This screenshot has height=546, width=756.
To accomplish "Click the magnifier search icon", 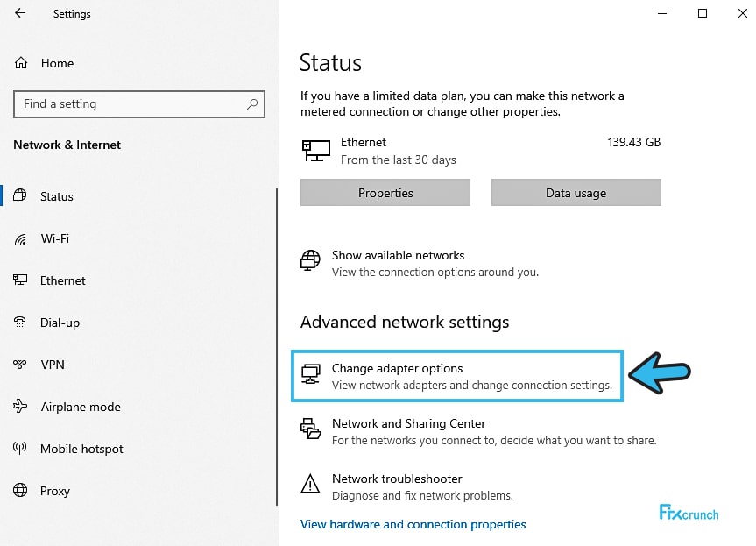I will coord(252,103).
